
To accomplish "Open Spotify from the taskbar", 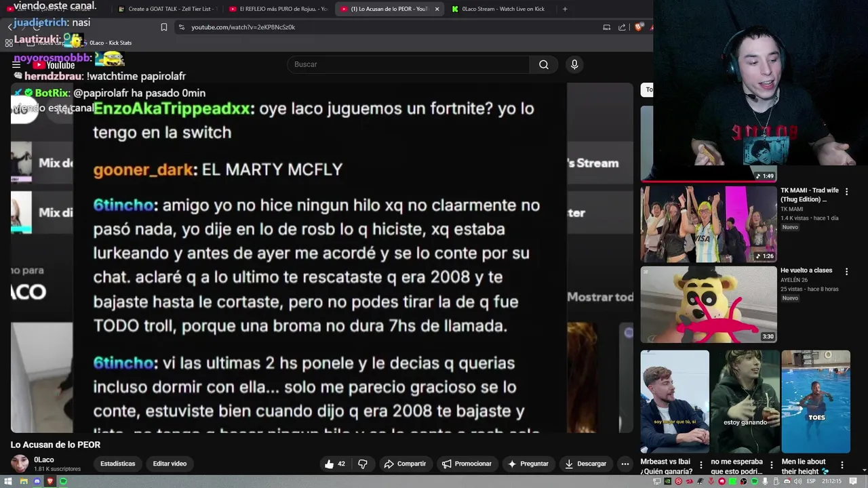I will click(63, 481).
